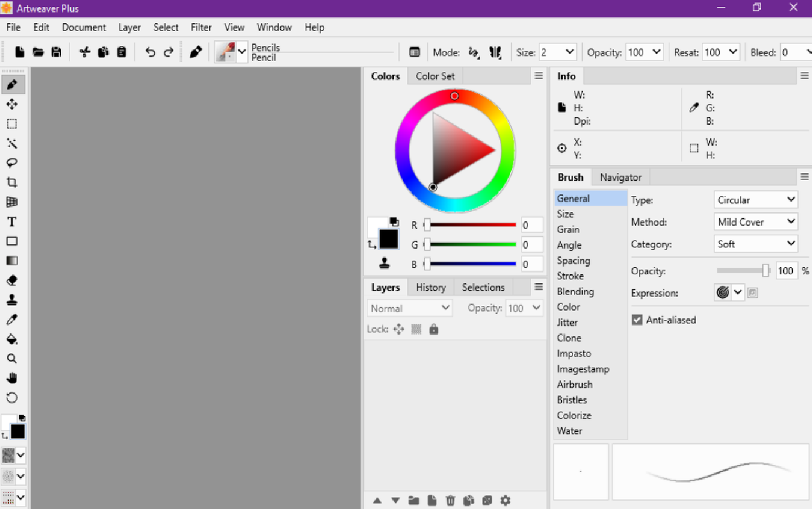Switch to Navigator tab

click(x=620, y=178)
